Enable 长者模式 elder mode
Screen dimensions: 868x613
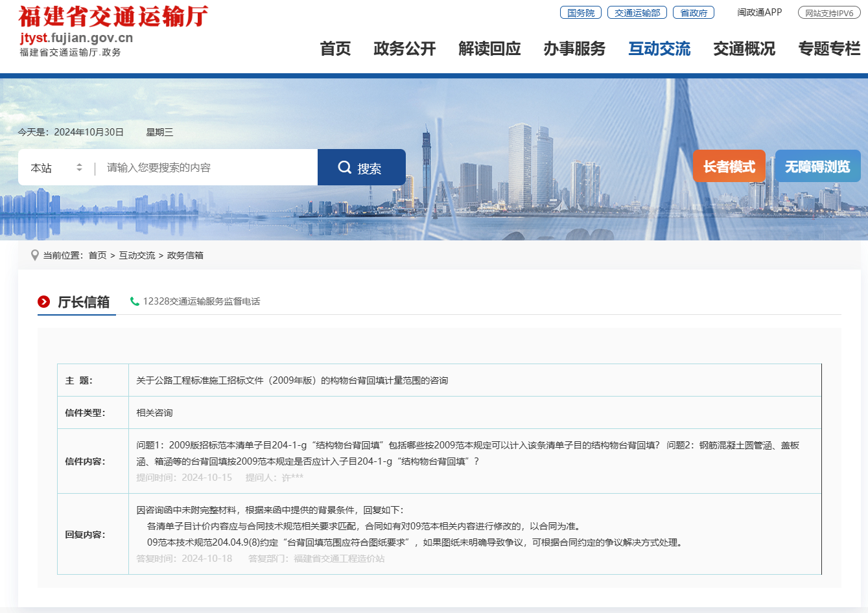click(729, 166)
